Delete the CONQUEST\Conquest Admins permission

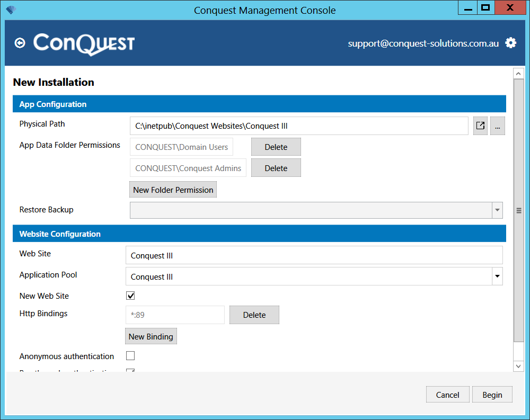(x=276, y=168)
